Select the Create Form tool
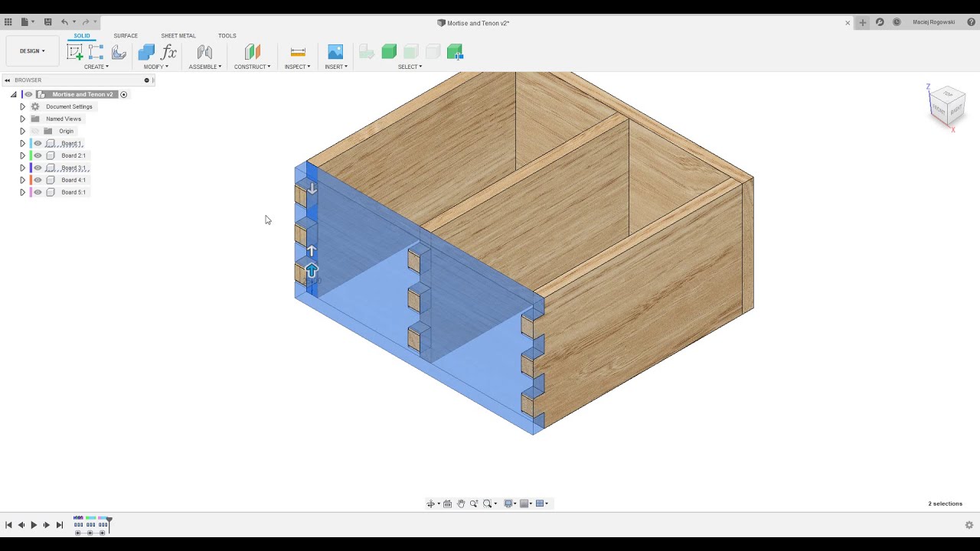 pyautogui.click(x=118, y=52)
